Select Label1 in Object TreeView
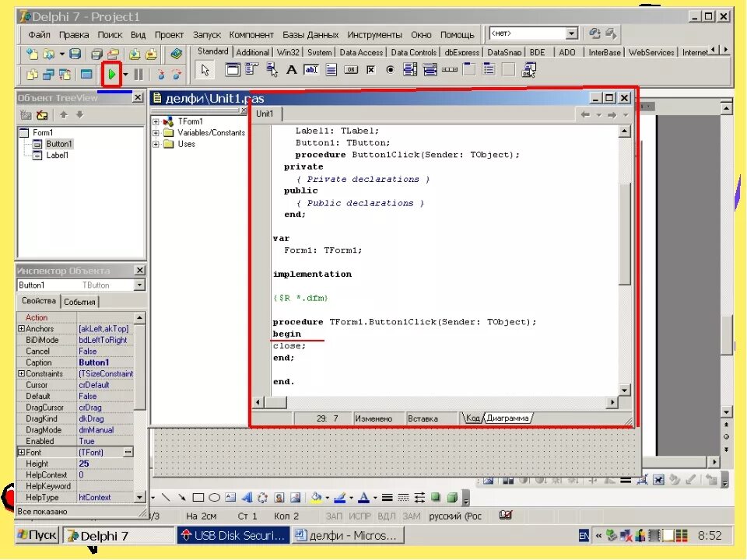Screen dimensions: 747x560 (x=57, y=156)
